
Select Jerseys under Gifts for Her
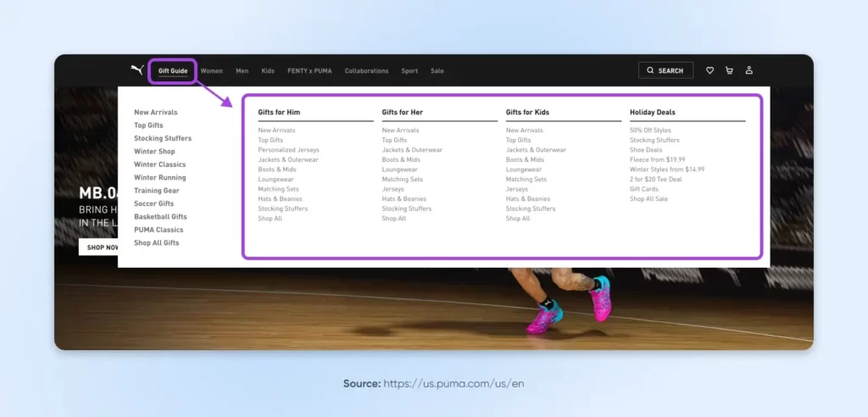pos(393,189)
